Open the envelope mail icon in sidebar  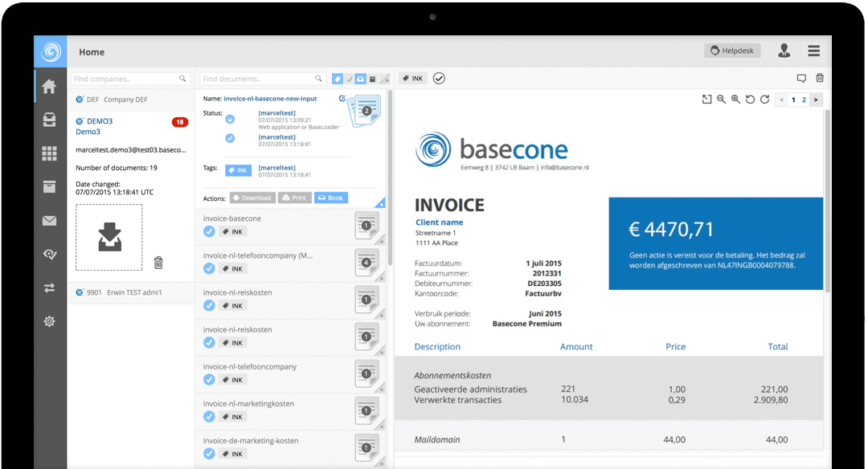pos(50,221)
